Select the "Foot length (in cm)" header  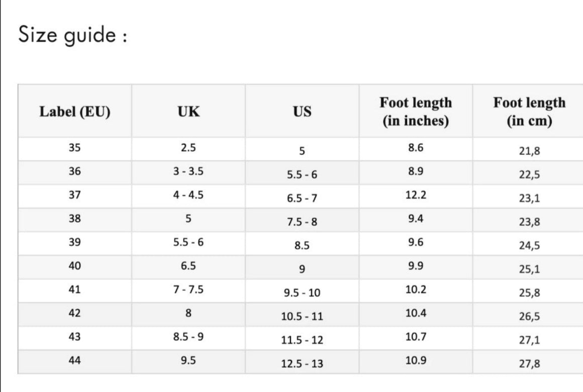[x=529, y=112]
